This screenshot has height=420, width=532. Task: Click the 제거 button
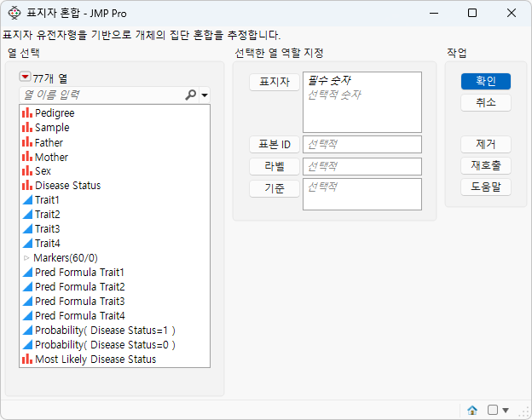coord(485,145)
